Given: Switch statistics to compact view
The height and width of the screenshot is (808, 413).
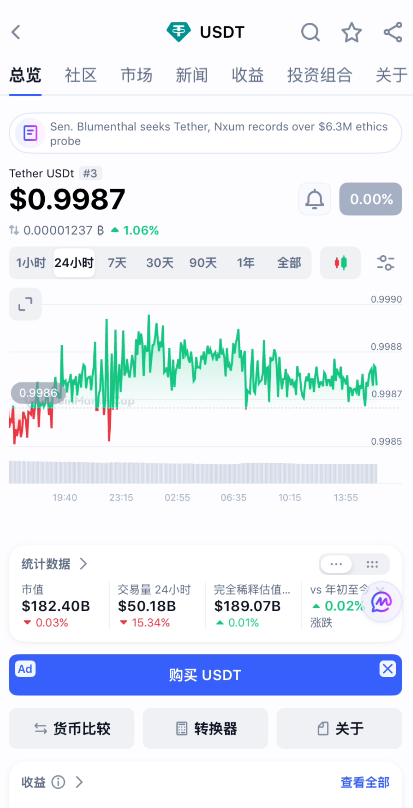Looking at the screenshot, I should [336, 564].
